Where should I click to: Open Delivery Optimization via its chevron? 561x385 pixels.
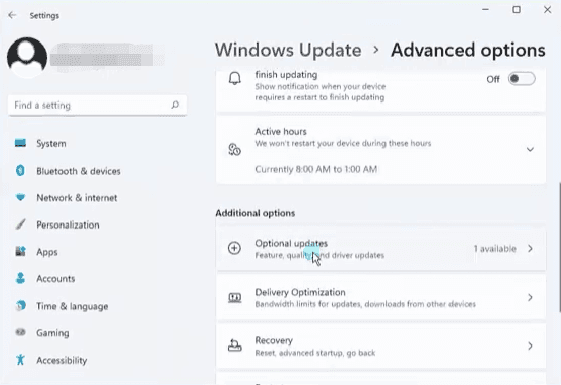[x=530, y=297]
